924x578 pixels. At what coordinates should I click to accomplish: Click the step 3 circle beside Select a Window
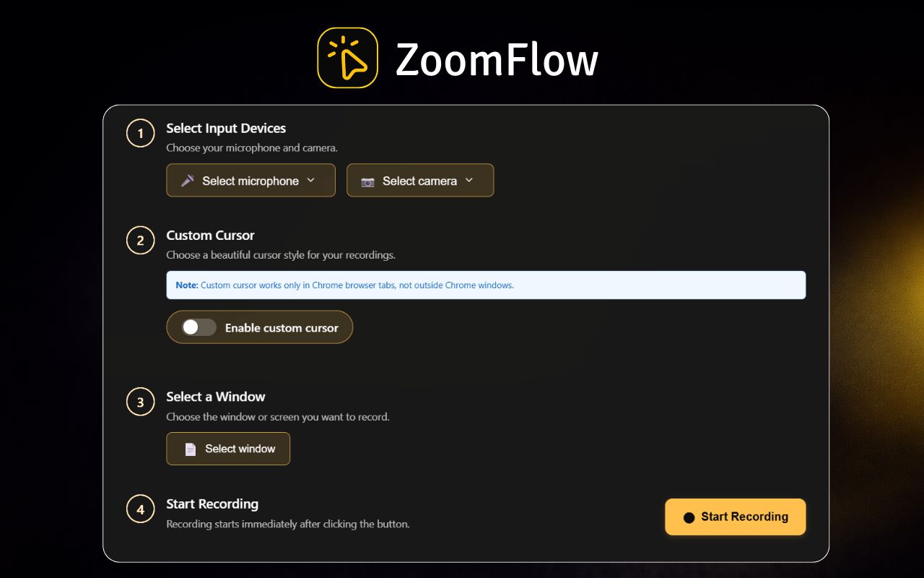[x=140, y=402]
